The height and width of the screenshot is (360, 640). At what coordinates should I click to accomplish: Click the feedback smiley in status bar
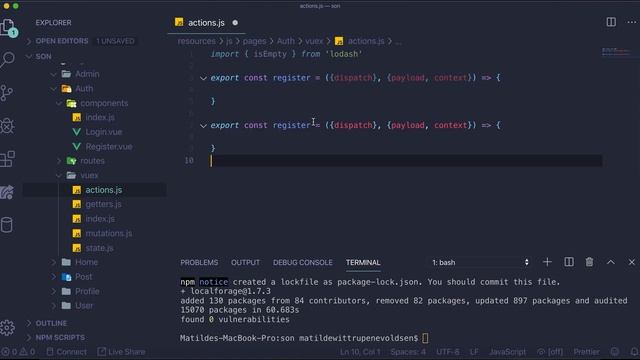pyautogui.click(x=615, y=351)
